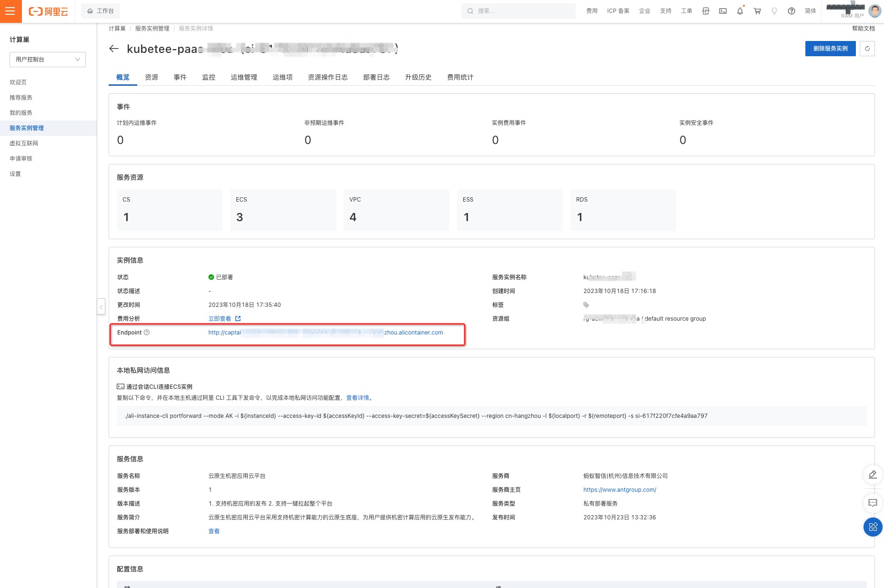The image size is (884, 588).
Task: Open 设置 in sidebar
Action: click(15, 174)
